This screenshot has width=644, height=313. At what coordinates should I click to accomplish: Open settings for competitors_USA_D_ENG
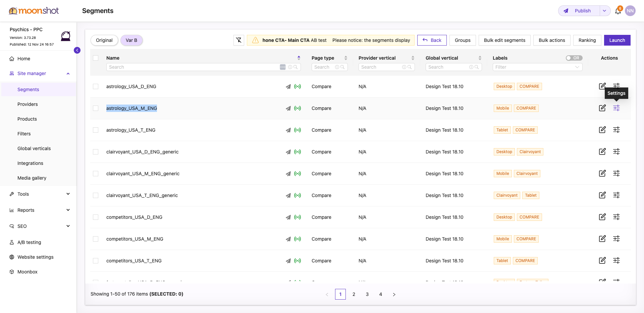point(616,217)
